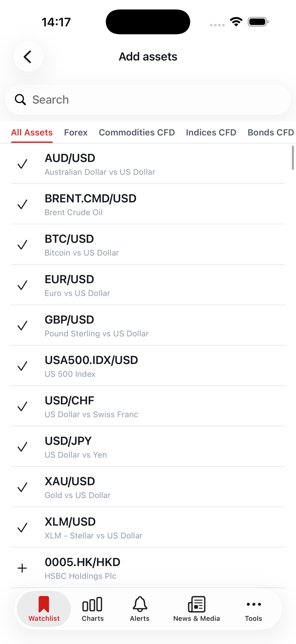This screenshot has height=644, width=296.
Task: Tap the search magnifier icon
Action: [x=20, y=100]
